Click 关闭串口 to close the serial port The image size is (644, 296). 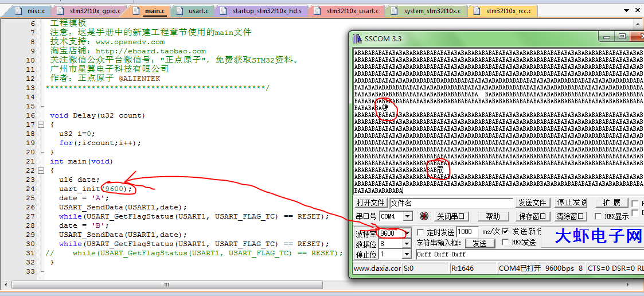point(451,216)
